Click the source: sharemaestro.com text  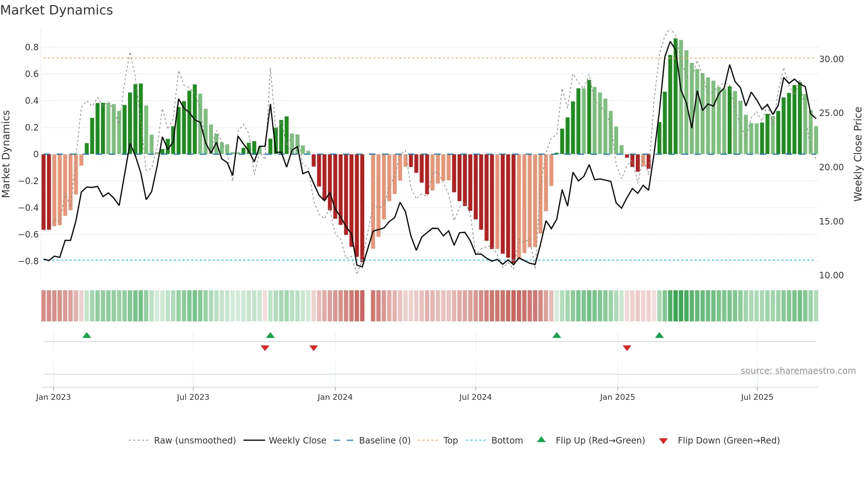(x=798, y=371)
